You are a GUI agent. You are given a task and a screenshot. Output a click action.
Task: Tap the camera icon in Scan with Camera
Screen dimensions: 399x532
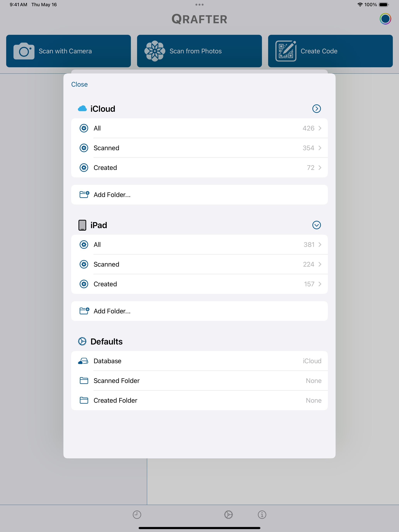click(x=24, y=51)
